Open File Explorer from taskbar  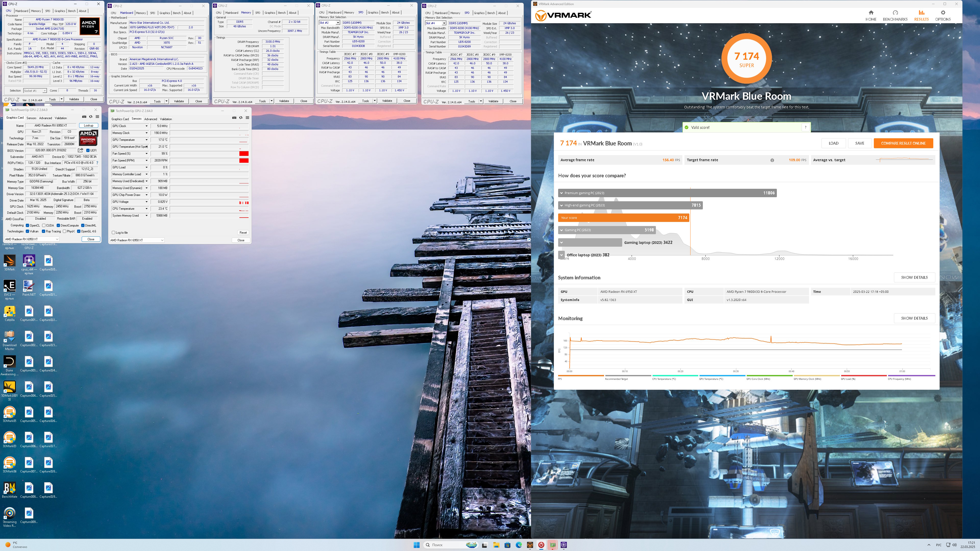[x=496, y=545]
